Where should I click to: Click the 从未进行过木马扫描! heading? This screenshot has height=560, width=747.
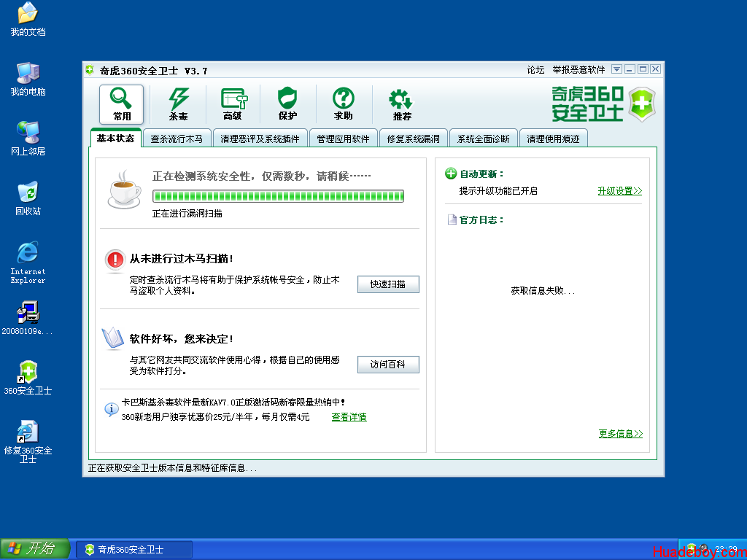[182, 259]
